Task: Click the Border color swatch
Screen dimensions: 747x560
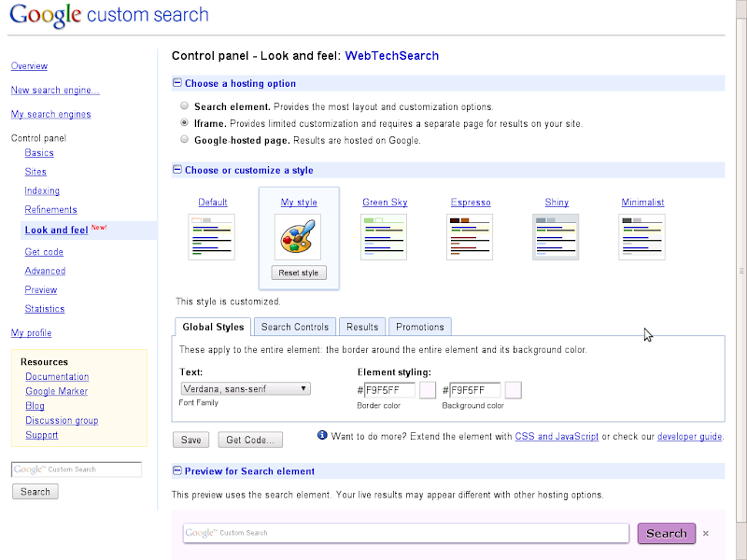Action: coord(428,390)
